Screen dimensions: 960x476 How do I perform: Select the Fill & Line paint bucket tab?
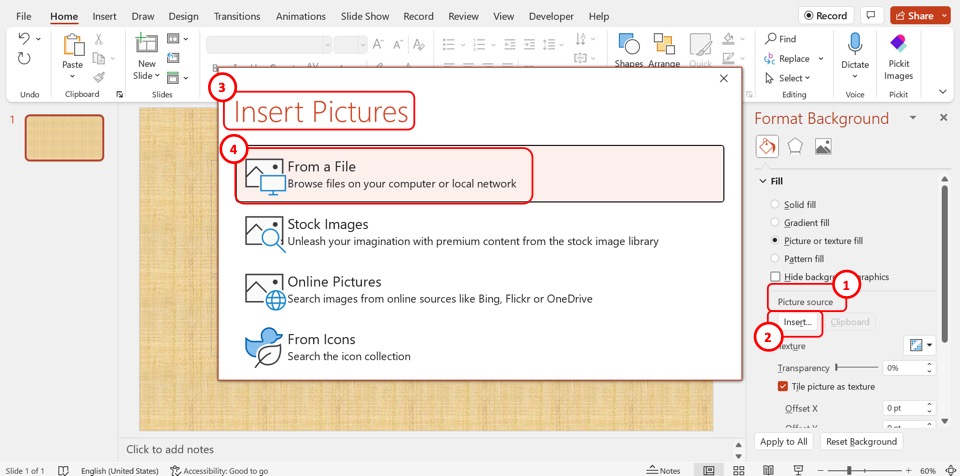tap(767, 146)
